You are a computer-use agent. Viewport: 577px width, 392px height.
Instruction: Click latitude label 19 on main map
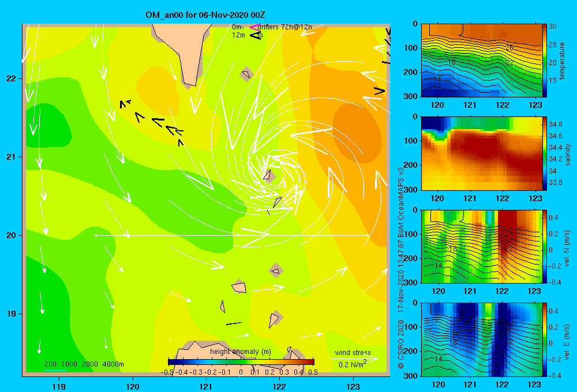(11, 314)
